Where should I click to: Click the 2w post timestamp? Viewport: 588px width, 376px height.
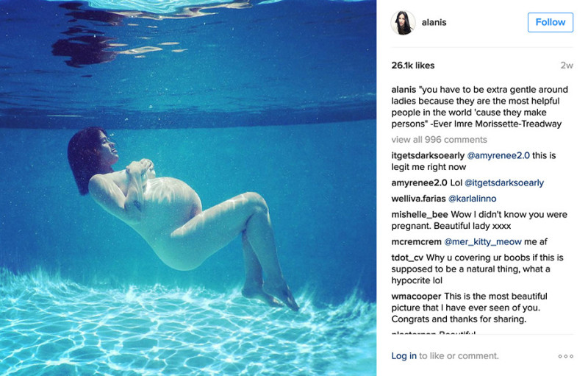[x=567, y=65]
